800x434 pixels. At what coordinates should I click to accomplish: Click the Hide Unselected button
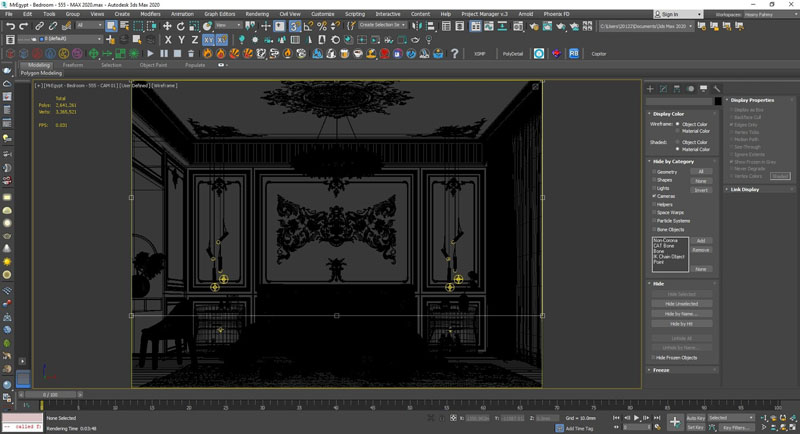point(681,303)
